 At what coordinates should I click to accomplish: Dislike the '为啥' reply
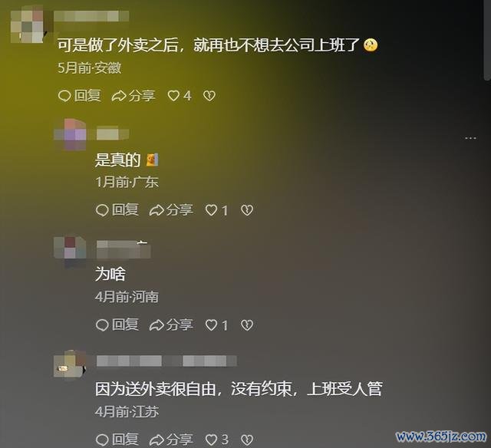247,325
